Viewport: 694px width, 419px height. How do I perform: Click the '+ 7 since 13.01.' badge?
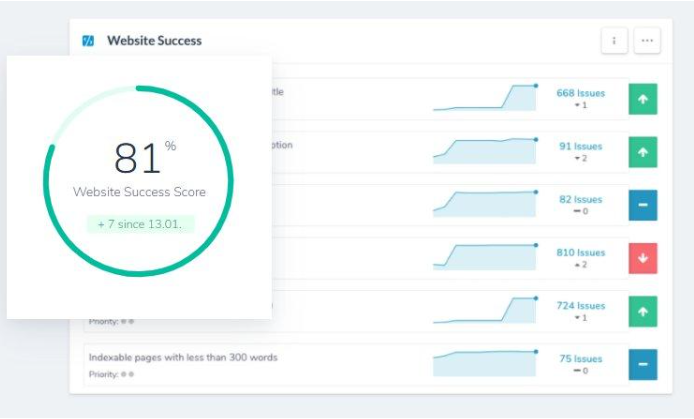(x=140, y=224)
